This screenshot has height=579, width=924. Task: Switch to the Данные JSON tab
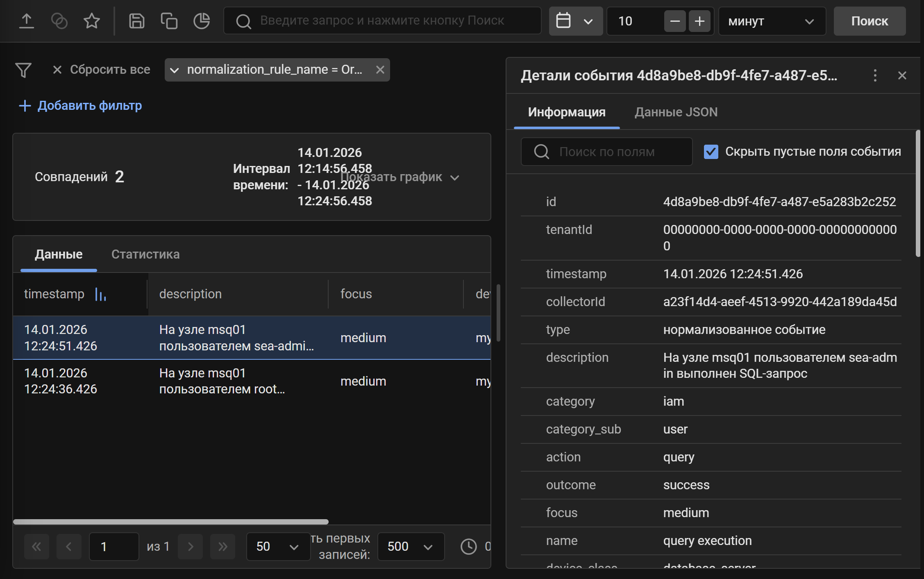coord(675,111)
